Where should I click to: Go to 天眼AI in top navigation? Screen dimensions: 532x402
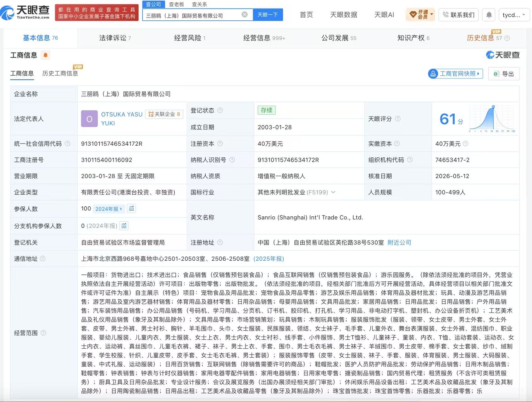coord(384,15)
